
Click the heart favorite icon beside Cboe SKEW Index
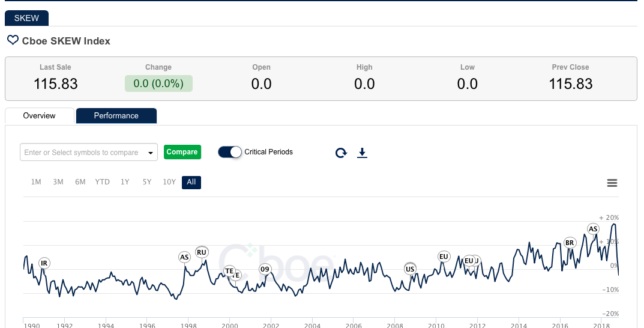(x=13, y=40)
